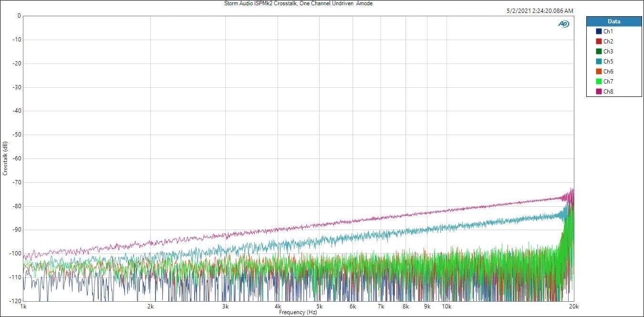Screen dimensions: 644x317
Task: Click the dark green Ch3 legend swatch
Action: [x=599, y=52]
